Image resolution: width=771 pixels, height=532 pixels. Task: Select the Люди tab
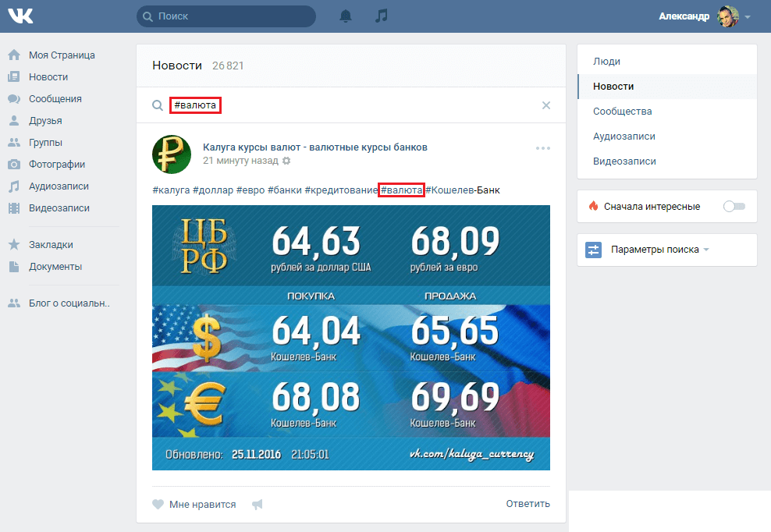[x=667, y=62]
